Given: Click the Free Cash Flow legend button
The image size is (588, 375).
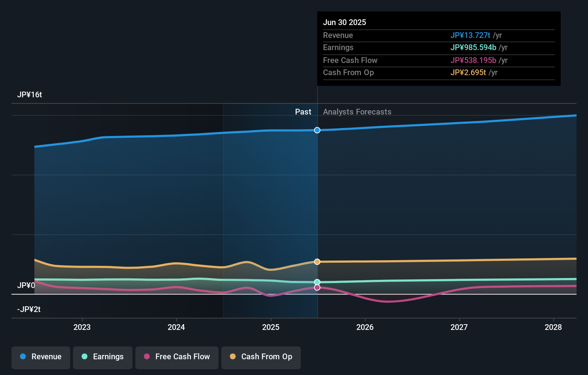Looking at the screenshot, I should point(177,357).
